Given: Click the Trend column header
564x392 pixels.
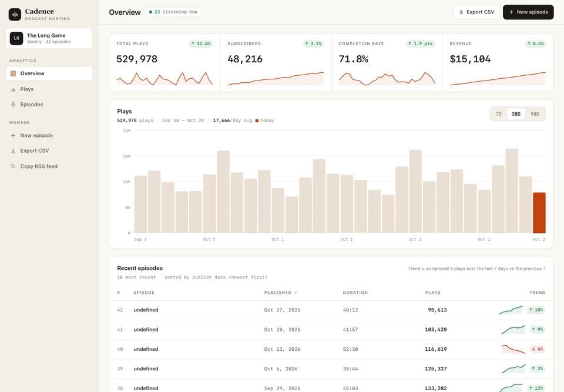Looking at the screenshot, I should click(538, 293).
